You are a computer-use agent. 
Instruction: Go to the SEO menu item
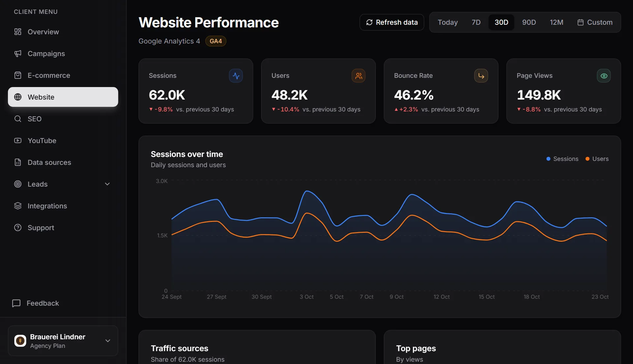click(x=63, y=119)
